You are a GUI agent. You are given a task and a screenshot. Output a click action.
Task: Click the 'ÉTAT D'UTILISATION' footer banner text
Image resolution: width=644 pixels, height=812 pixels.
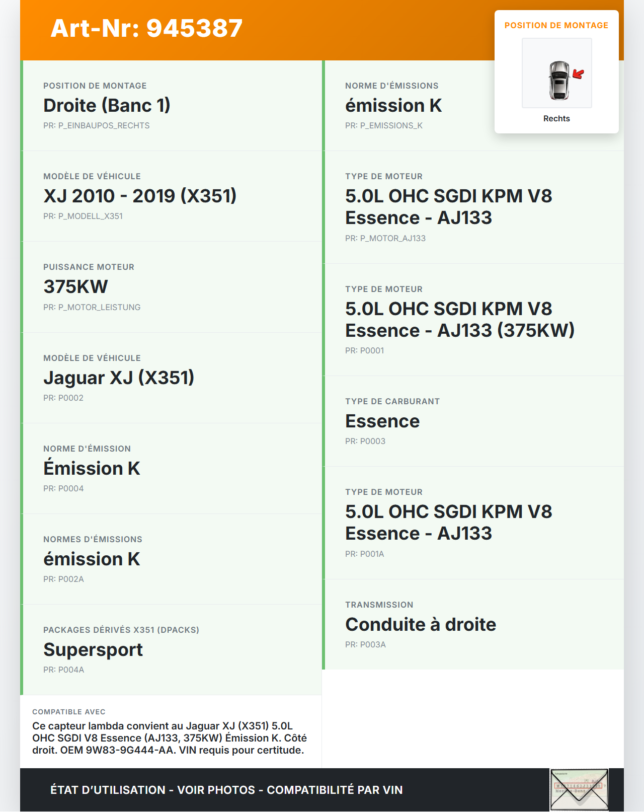tap(226, 790)
